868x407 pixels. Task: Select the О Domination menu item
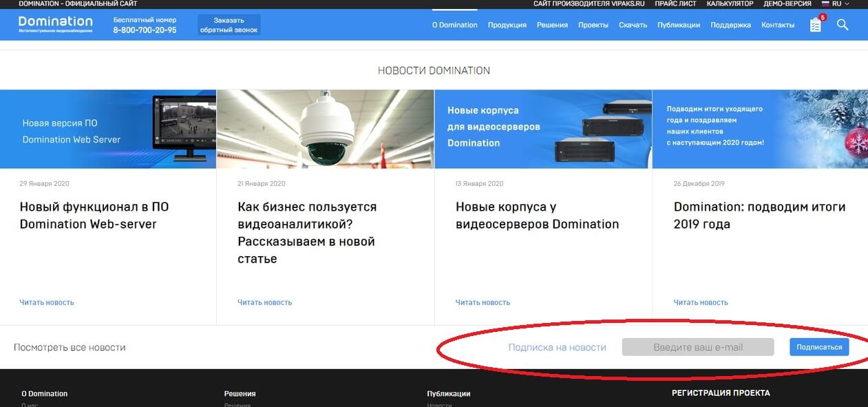[454, 25]
